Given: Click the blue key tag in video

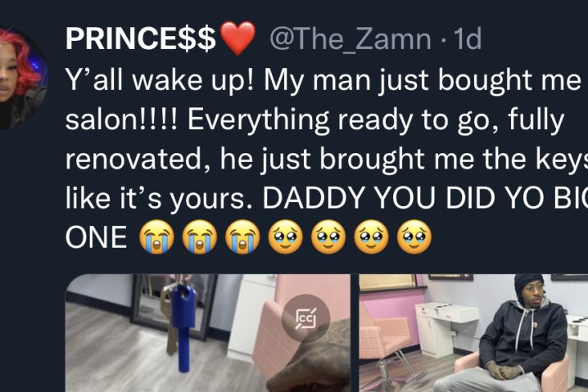Looking at the screenshot, I should 183,327.
